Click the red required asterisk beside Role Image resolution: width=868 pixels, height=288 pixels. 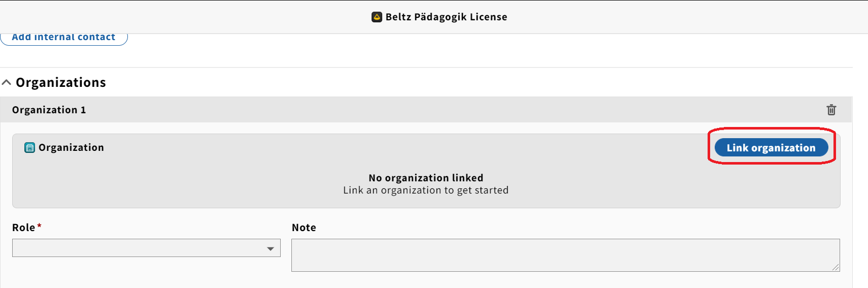(x=39, y=226)
